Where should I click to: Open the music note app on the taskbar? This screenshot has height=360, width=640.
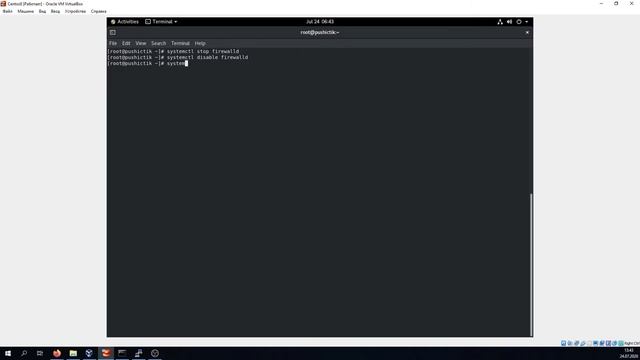coord(138,353)
